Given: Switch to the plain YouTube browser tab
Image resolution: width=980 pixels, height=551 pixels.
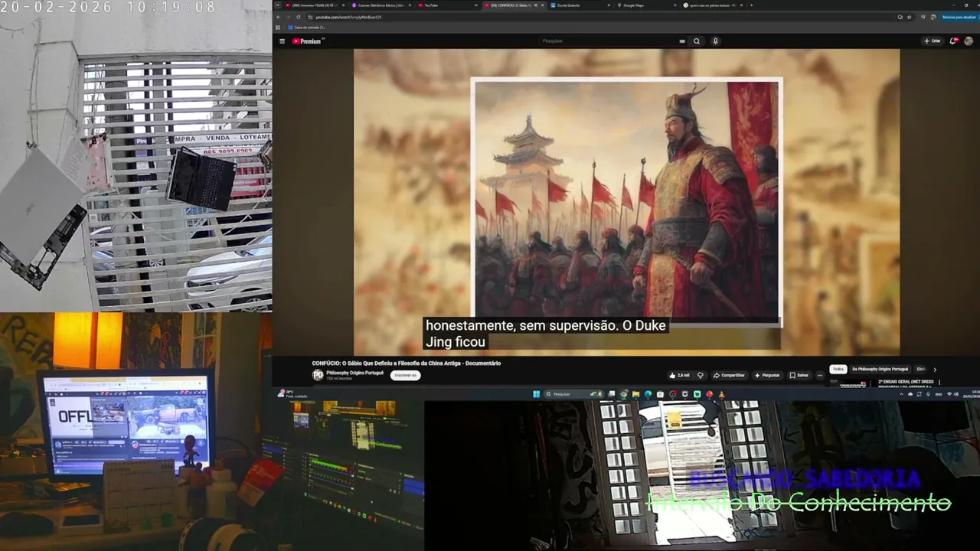Looking at the screenshot, I should 447,5.
